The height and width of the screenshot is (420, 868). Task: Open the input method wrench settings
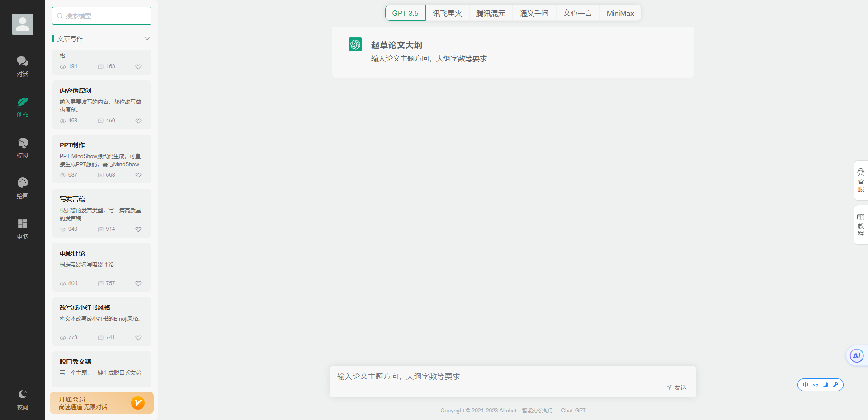tap(835, 385)
